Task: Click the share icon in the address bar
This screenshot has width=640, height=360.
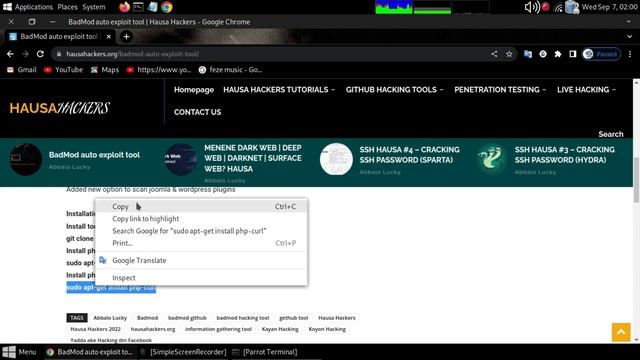Action: [494, 54]
